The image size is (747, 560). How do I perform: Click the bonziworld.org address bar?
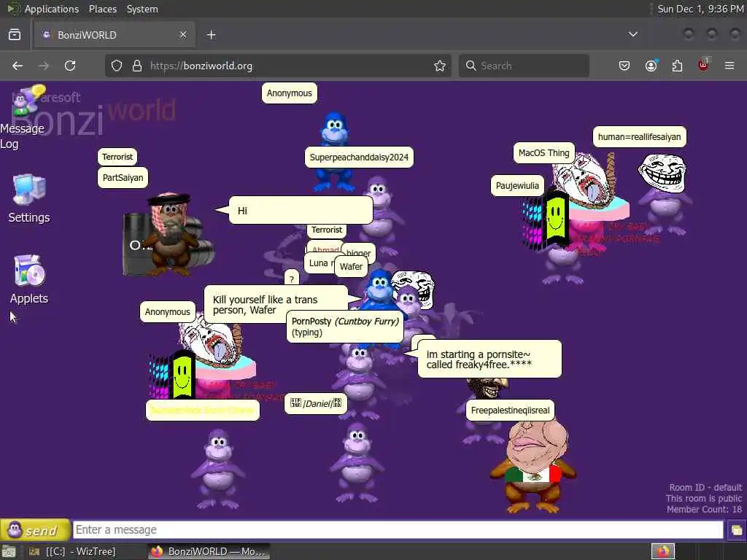[276, 66]
